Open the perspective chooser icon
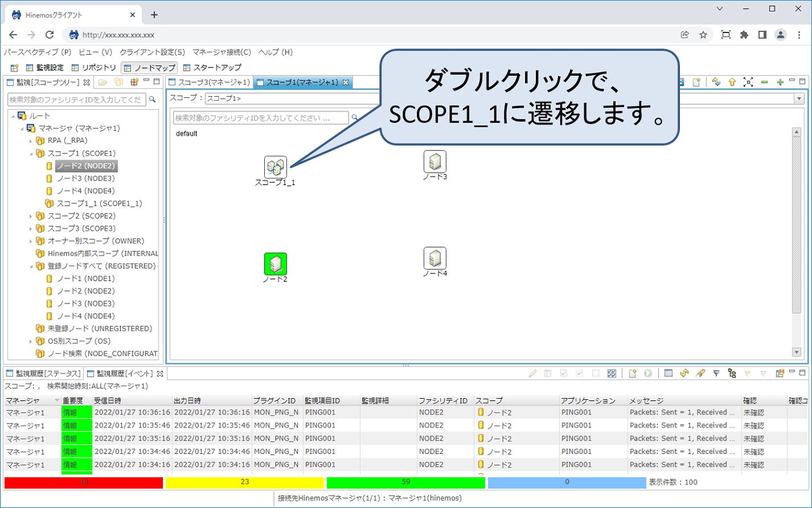This screenshot has height=508, width=812. click(x=15, y=68)
